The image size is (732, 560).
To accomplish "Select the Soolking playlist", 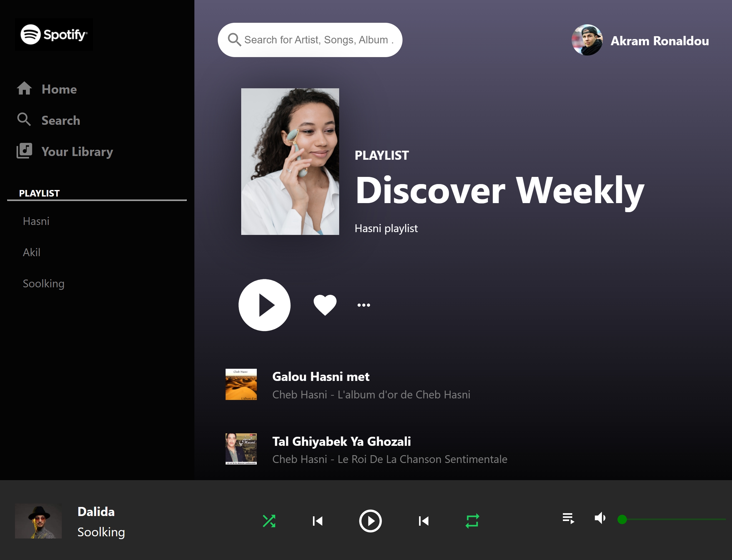I will pos(44,283).
